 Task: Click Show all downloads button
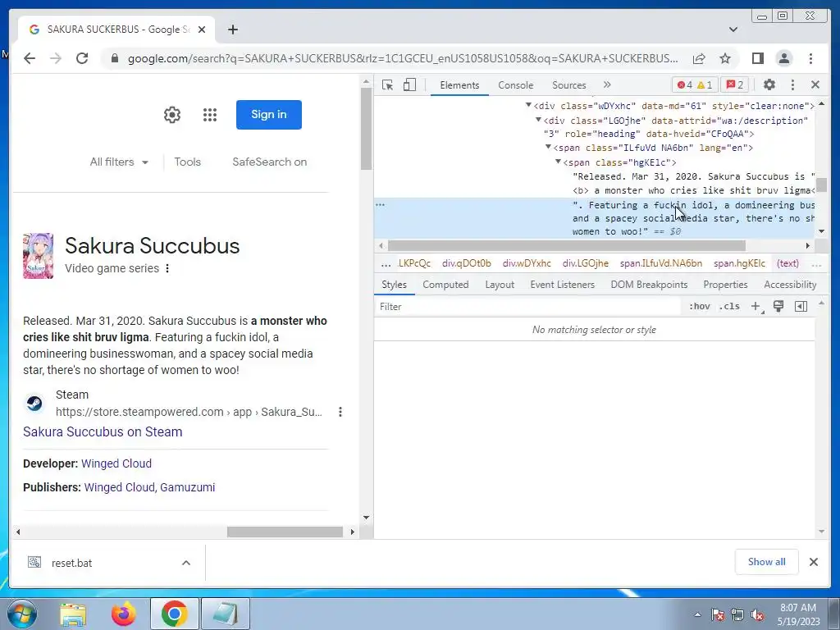click(x=767, y=562)
